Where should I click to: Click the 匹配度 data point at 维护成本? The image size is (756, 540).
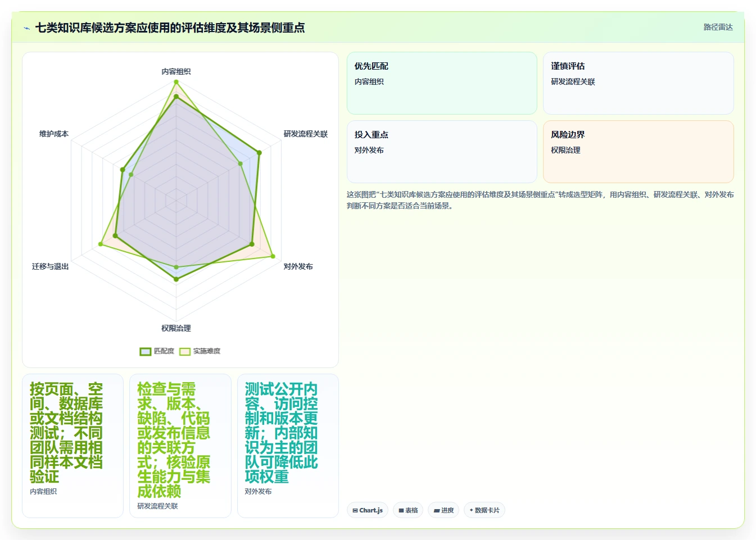pyautogui.click(x=123, y=169)
